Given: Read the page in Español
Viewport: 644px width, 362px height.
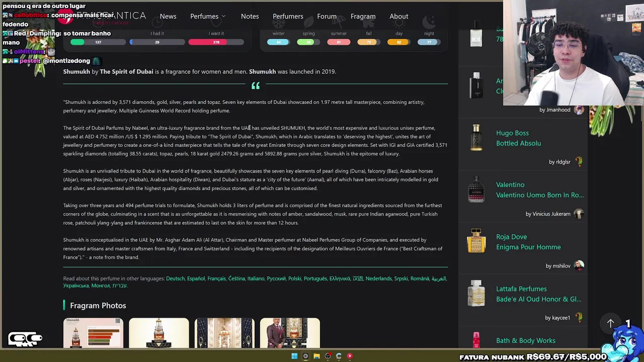Looking at the screenshot, I should coord(196,279).
